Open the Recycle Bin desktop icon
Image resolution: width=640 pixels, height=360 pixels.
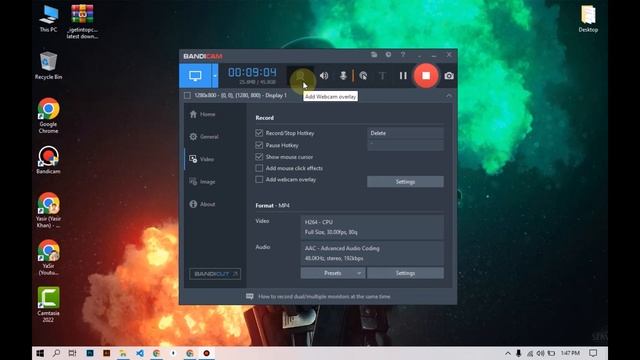pyautogui.click(x=49, y=65)
